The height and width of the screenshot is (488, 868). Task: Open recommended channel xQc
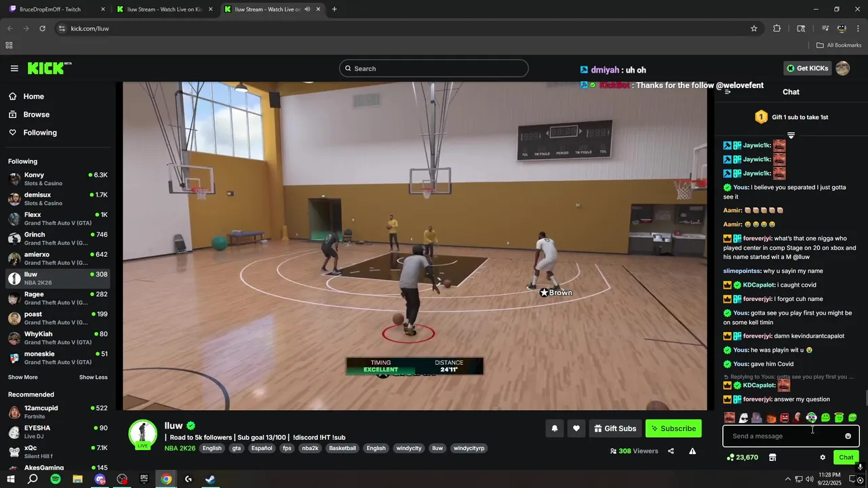(58, 452)
